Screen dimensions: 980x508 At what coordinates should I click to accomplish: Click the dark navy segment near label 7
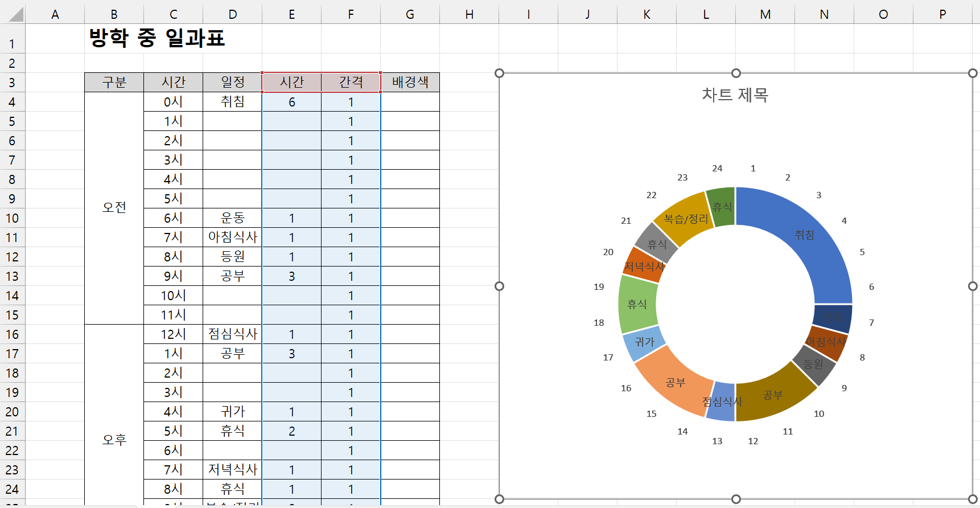(x=833, y=318)
